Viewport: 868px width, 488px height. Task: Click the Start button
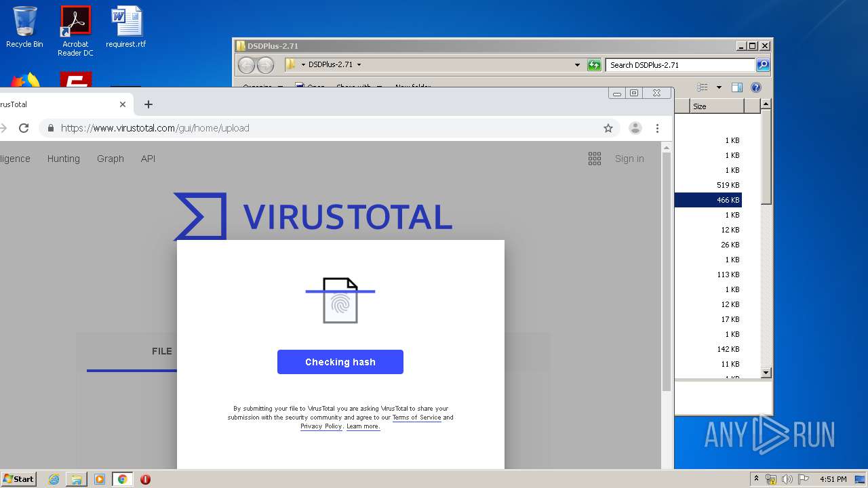[x=18, y=479]
